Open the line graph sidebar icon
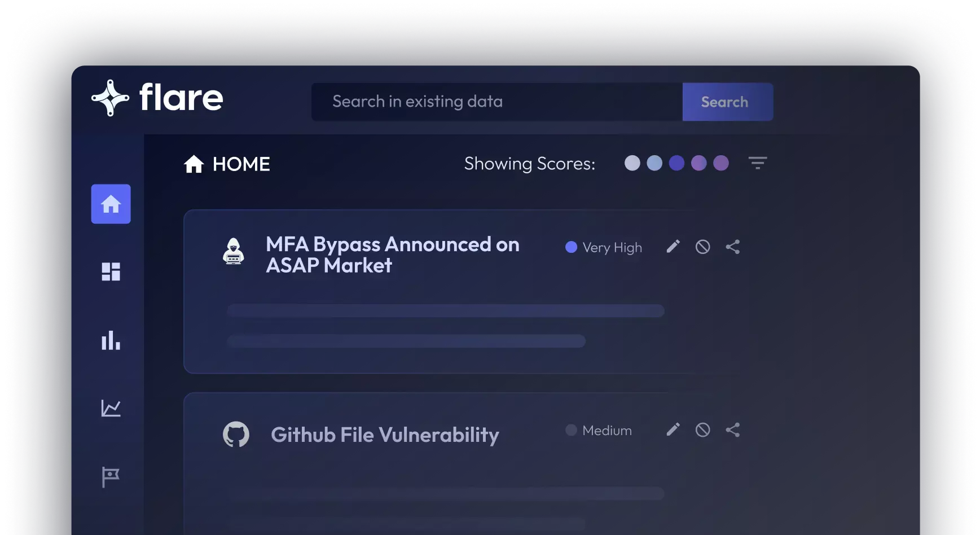The image size is (980, 535). pos(111,408)
